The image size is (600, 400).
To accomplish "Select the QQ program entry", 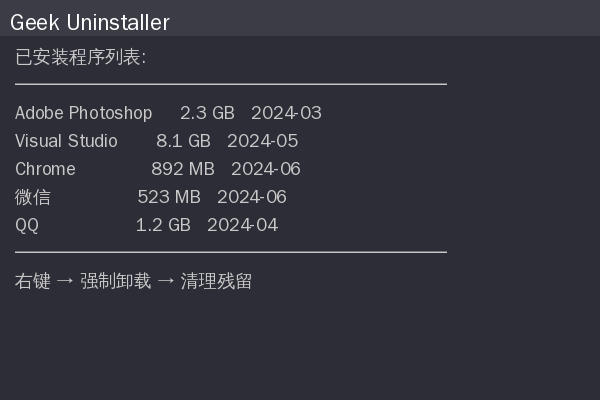I will tap(147, 225).
